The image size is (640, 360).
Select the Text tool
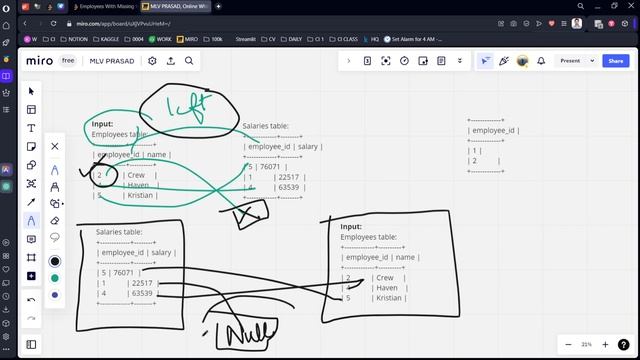click(31, 128)
